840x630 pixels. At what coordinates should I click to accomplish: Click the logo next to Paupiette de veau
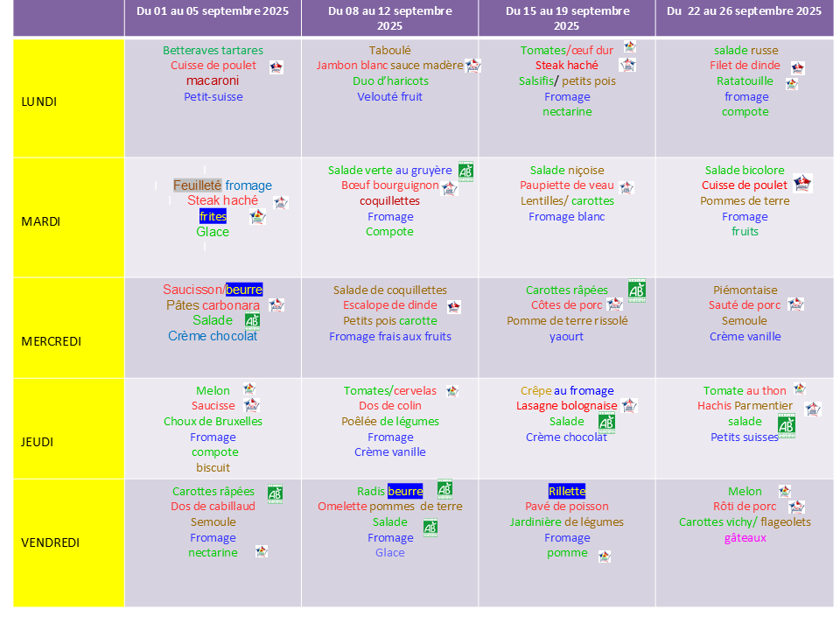[x=626, y=187]
